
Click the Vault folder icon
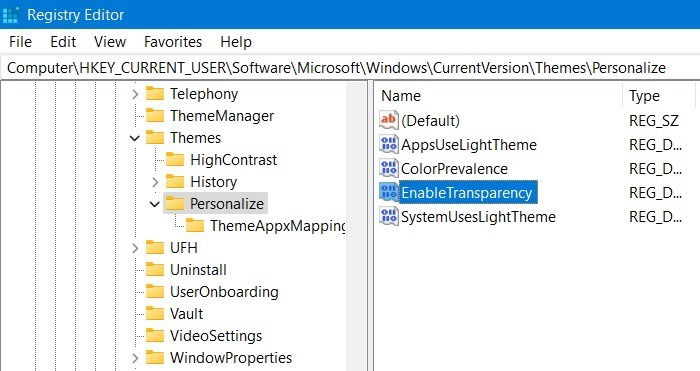coord(155,313)
